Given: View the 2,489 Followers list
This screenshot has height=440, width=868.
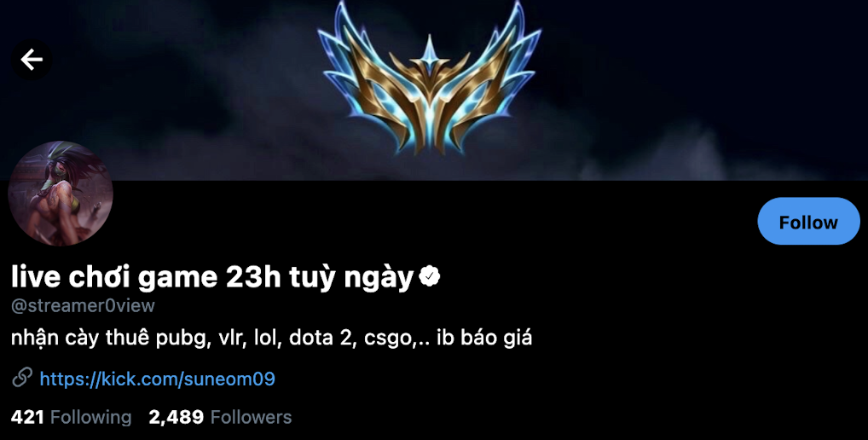Looking at the screenshot, I should tap(220, 417).
